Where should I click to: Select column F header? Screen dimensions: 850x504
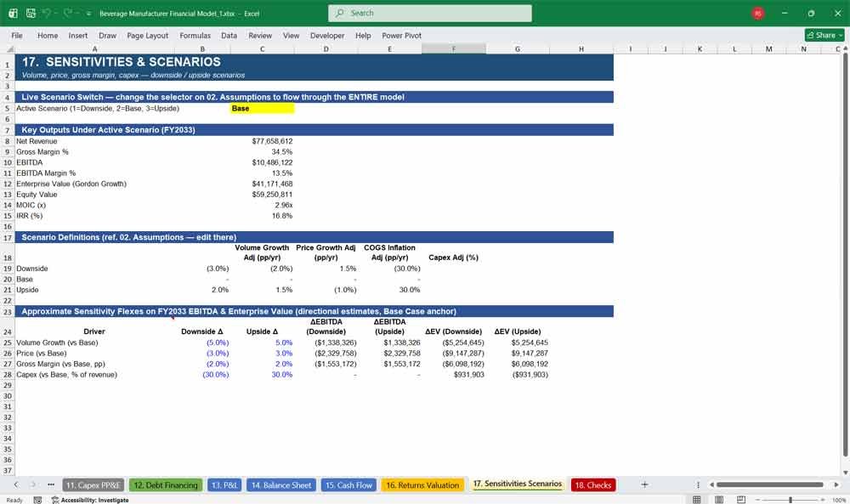[x=454, y=48]
